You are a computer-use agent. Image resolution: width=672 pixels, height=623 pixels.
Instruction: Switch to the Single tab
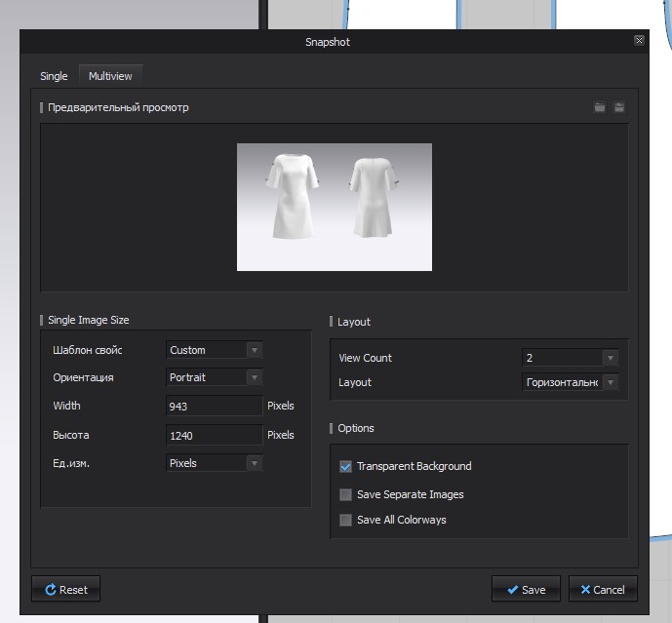[54, 76]
